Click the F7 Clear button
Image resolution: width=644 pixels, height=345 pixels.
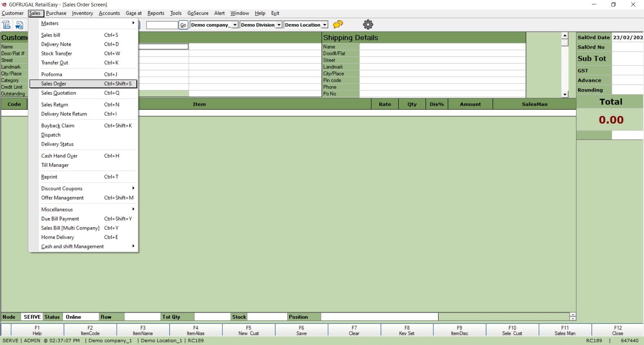(354, 330)
